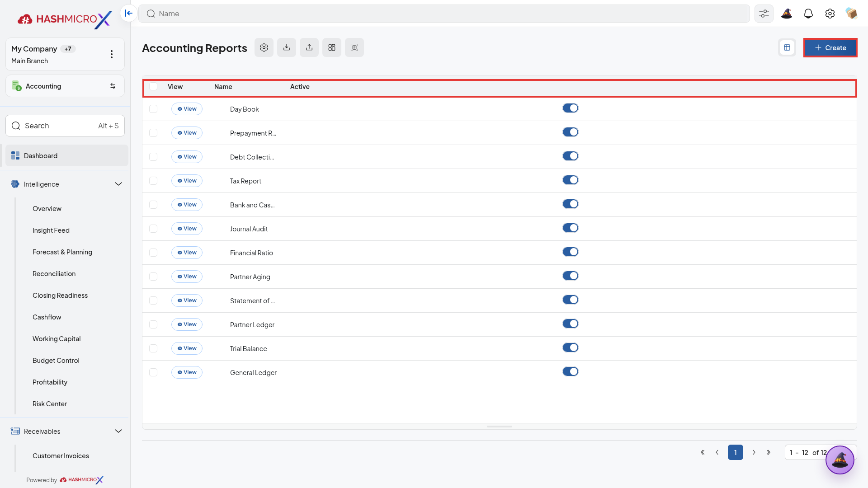The width and height of the screenshot is (868, 488).
Task: Click the apps grid icon beside export
Action: [332, 47]
